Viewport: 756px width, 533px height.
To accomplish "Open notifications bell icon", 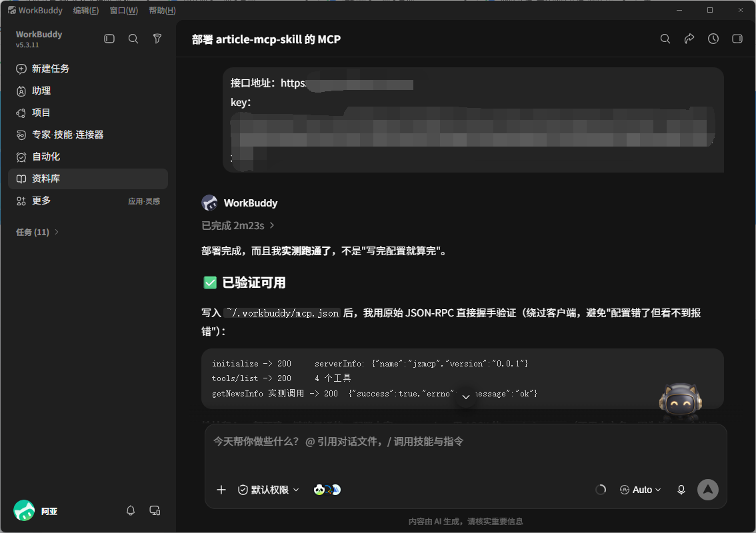I will coord(131,511).
